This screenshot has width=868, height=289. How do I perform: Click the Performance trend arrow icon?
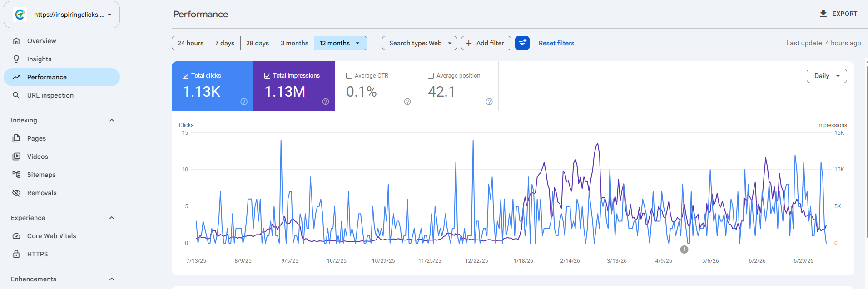(16, 77)
